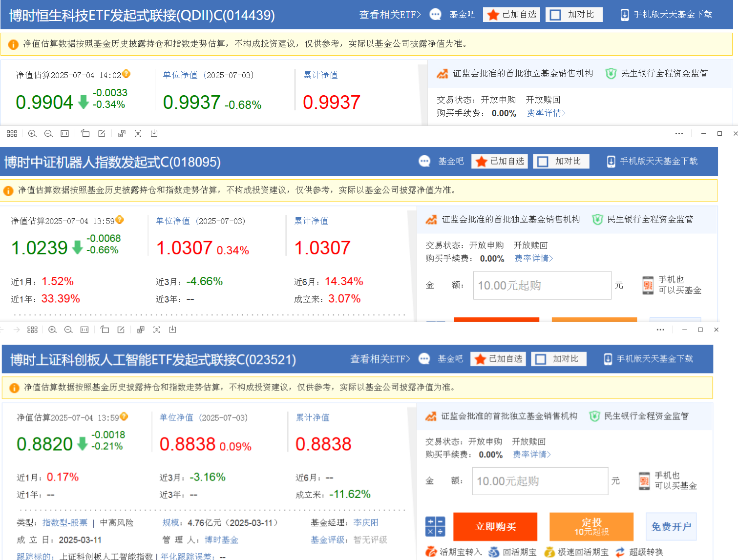Click 手机也可以买基金 QR icon on 机器人指数 page
This screenshot has height=560, width=738.
coord(648,285)
